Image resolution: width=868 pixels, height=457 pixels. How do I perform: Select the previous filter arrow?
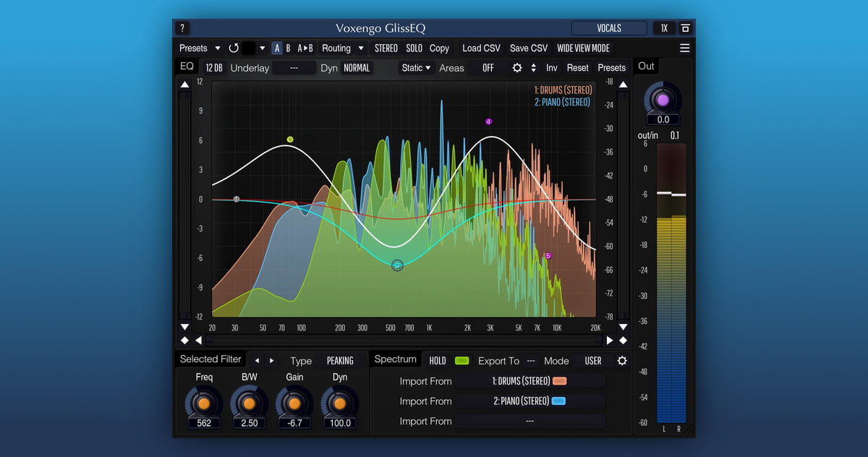tap(257, 361)
